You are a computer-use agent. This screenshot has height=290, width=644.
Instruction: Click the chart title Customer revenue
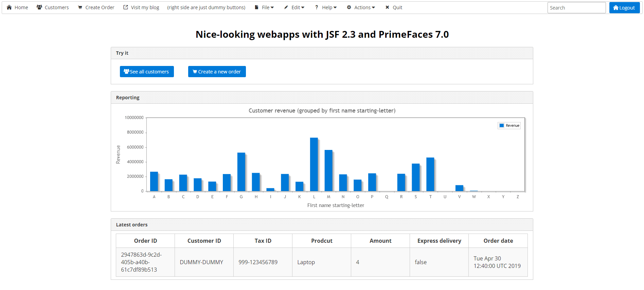tap(322, 110)
